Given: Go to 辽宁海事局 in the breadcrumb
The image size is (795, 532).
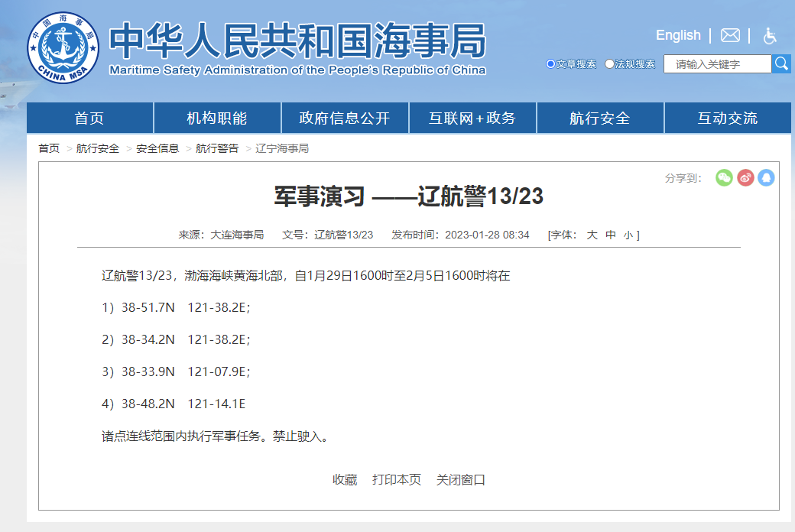Looking at the screenshot, I should (x=282, y=148).
